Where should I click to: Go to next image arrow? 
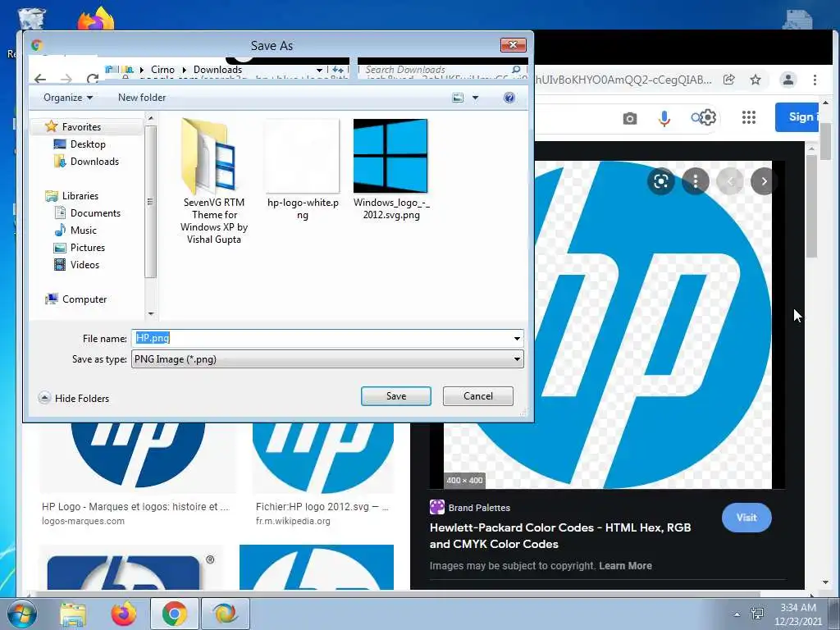(764, 181)
